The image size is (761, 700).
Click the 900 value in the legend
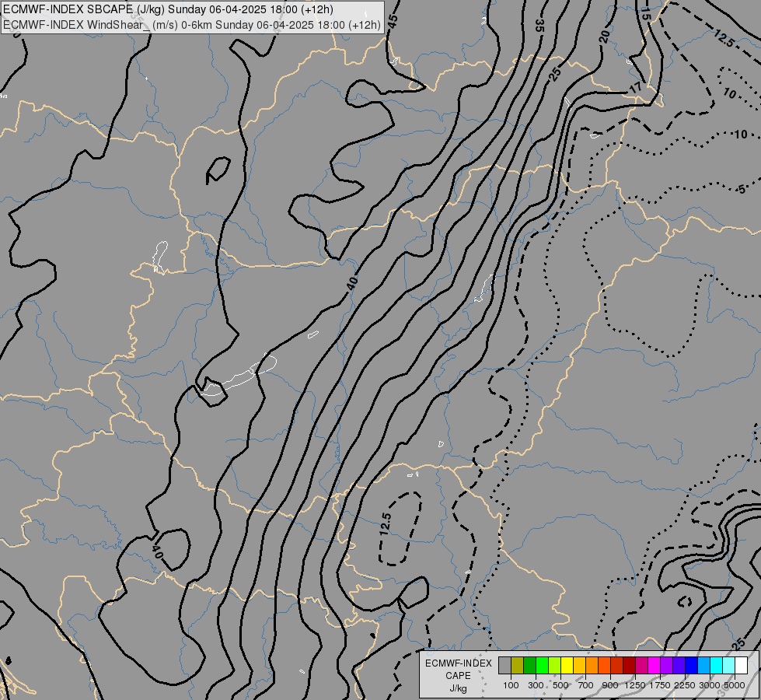610,685
